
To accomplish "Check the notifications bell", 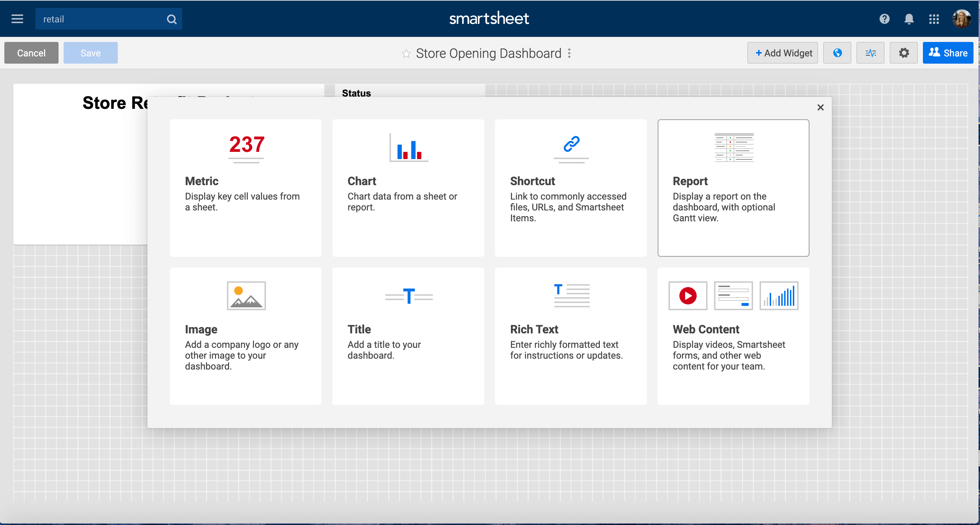I will (909, 19).
